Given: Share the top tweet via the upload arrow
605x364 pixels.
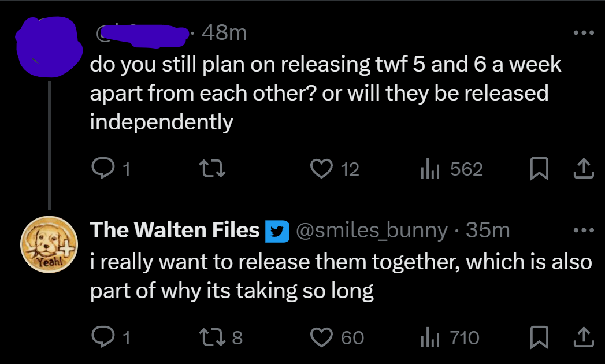Looking at the screenshot, I should (x=584, y=168).
